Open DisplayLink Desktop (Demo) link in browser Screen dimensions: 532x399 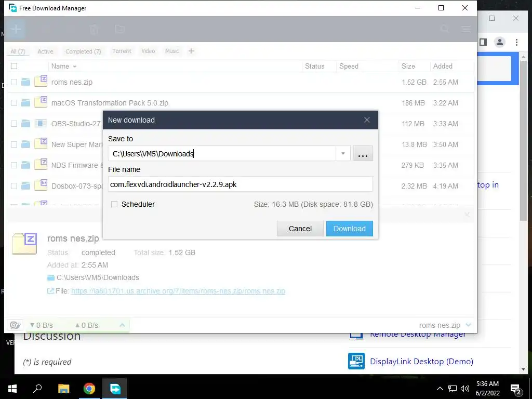click(421, 362)
